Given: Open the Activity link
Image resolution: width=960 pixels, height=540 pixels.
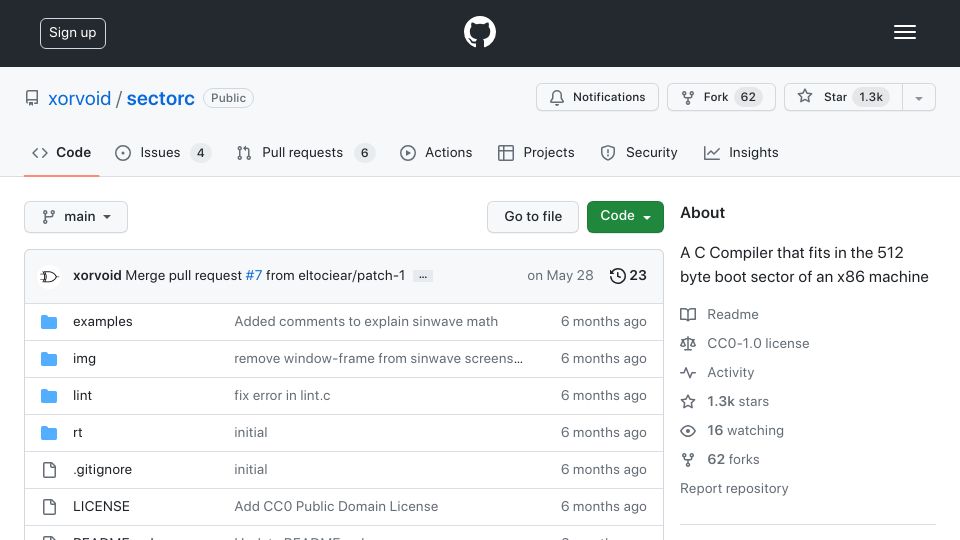Looking at the screenshot, I should 730,372.
